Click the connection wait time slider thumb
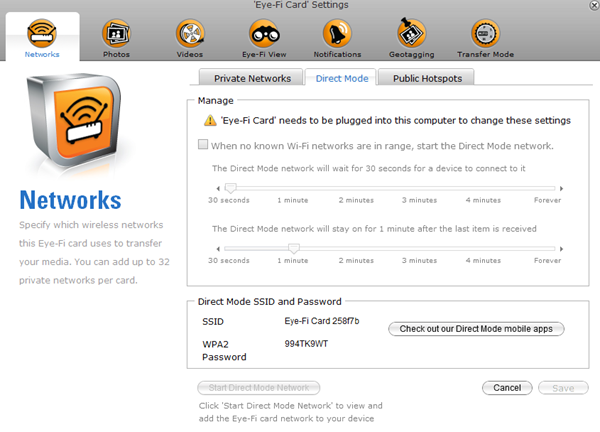Image resolution: width=600 pixels, height=432 pixels. (230, 188)
